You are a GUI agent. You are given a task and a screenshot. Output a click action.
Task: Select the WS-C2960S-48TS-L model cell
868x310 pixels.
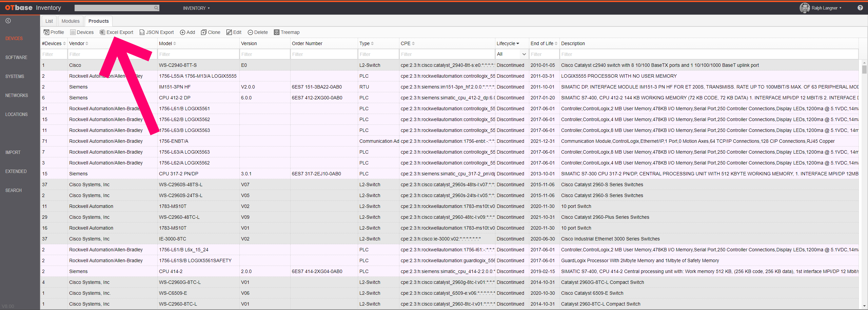[198, 185]
